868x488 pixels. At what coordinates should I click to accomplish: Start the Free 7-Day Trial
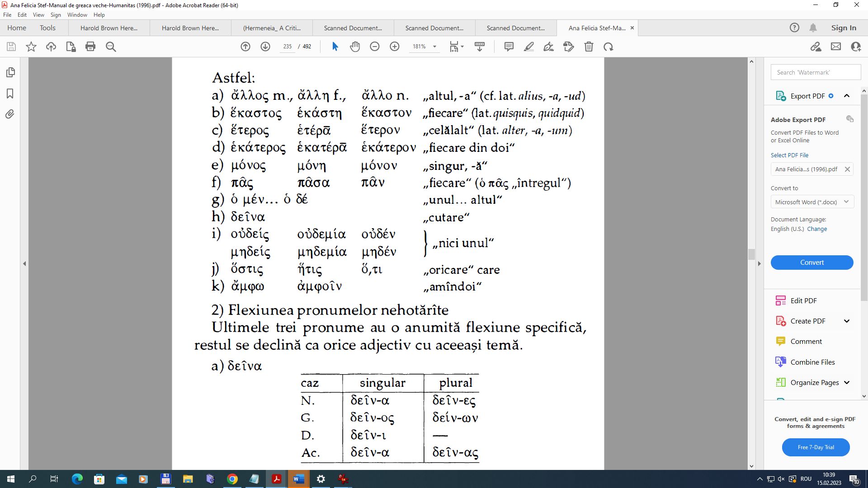[816, 447]
